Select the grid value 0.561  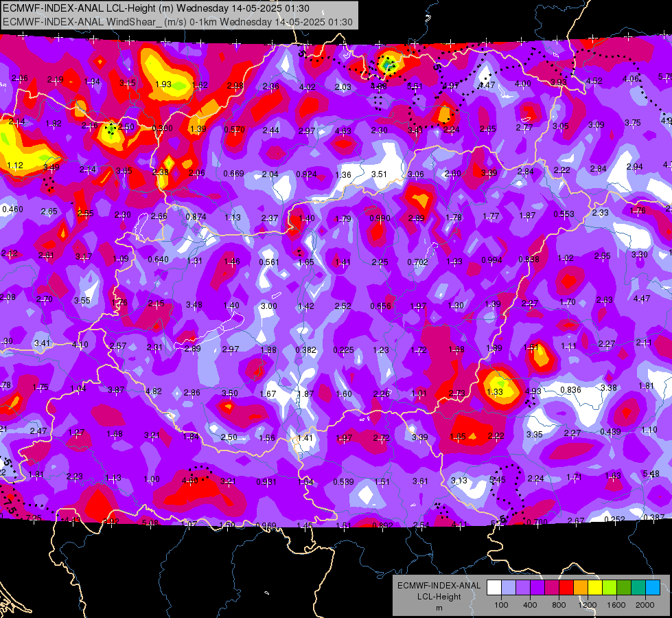[269, 262]
